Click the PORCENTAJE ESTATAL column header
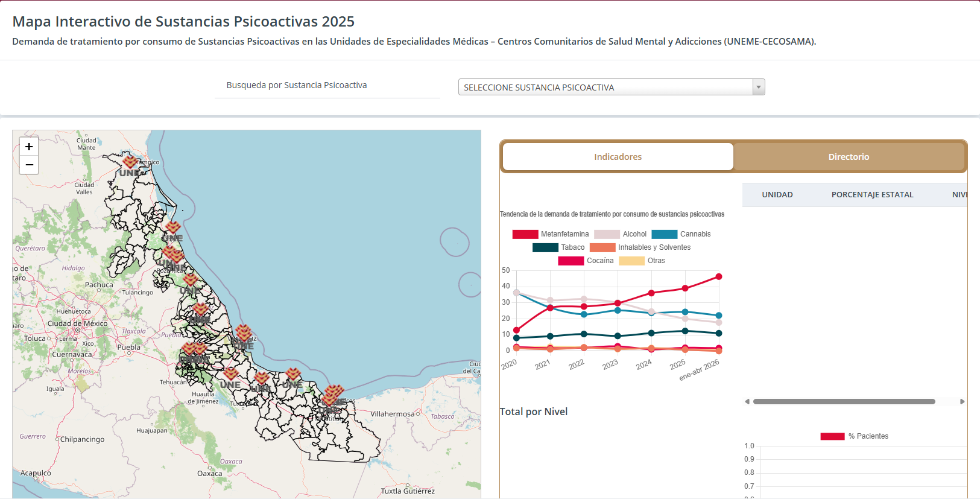Screen dimensions: 980x499 pyautogui.click(x=872, y=195)
